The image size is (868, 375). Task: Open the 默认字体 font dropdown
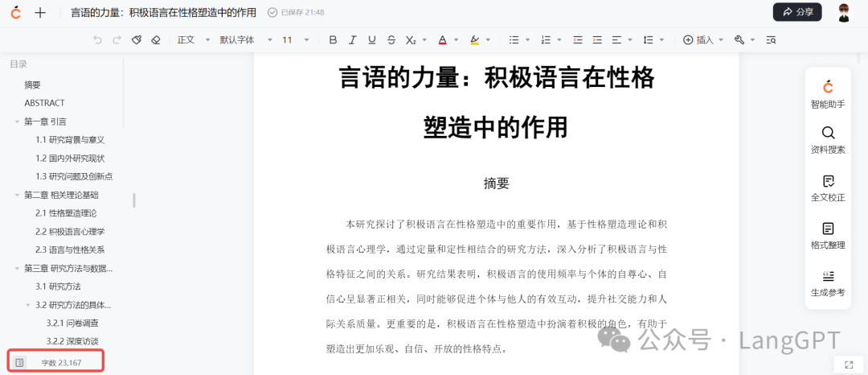pos(247,40)
